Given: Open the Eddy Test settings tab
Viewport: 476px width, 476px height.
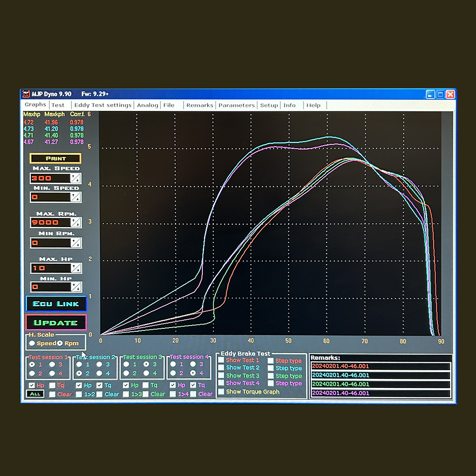Looking at the screenshot, I should 103,105.
